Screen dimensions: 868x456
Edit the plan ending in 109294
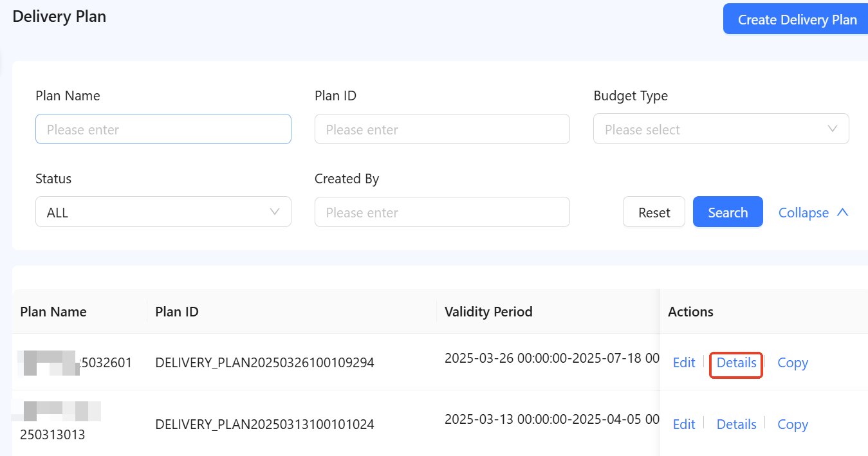[x=684, y=363]
